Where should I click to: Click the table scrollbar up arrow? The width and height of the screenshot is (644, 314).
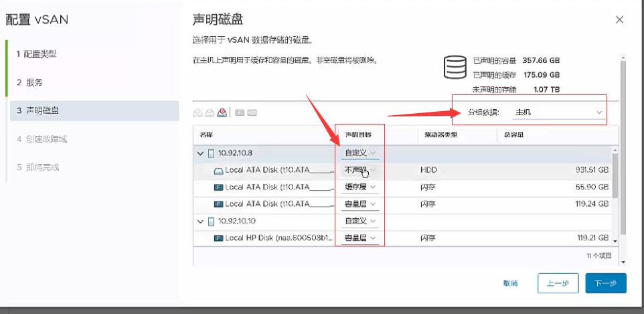615,149
